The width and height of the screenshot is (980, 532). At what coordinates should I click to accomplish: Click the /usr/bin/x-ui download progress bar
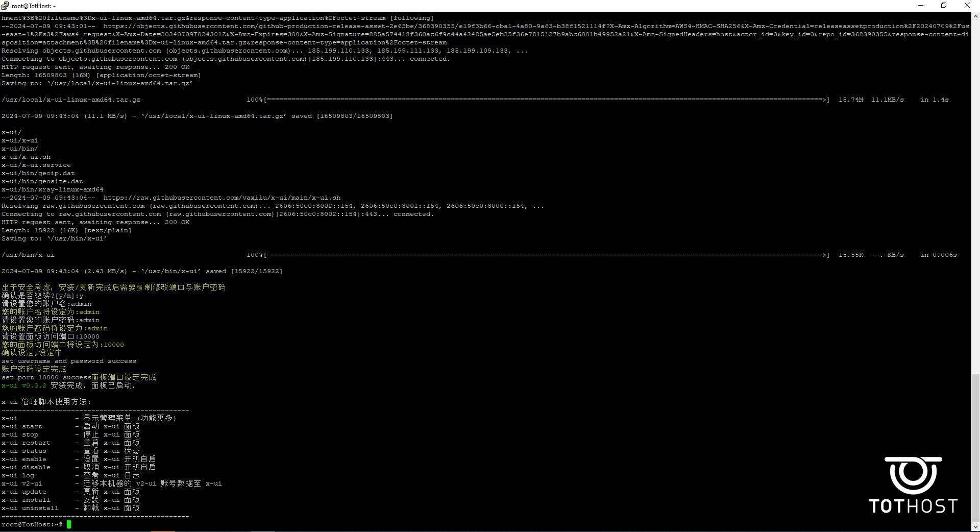pos(546,255)
